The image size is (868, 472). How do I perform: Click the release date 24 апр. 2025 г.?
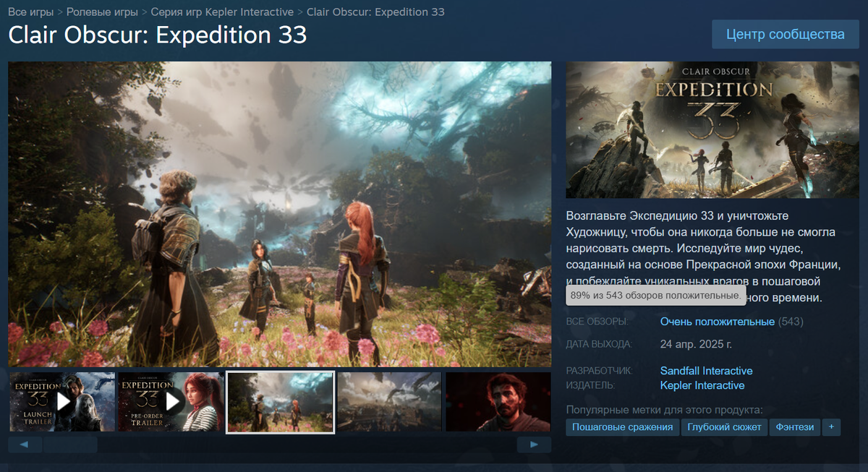tap(697, 344)
